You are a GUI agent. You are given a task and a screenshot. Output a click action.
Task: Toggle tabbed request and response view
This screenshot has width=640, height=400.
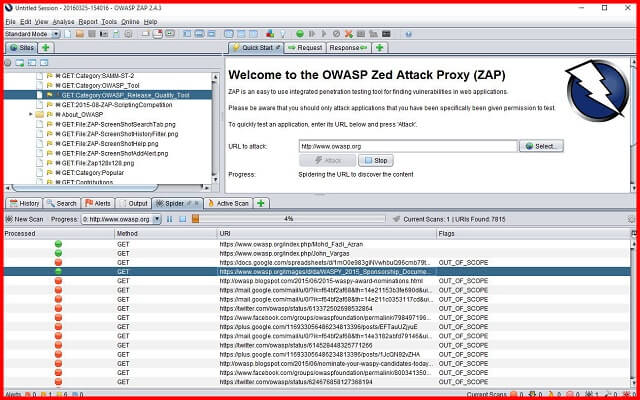229,34
